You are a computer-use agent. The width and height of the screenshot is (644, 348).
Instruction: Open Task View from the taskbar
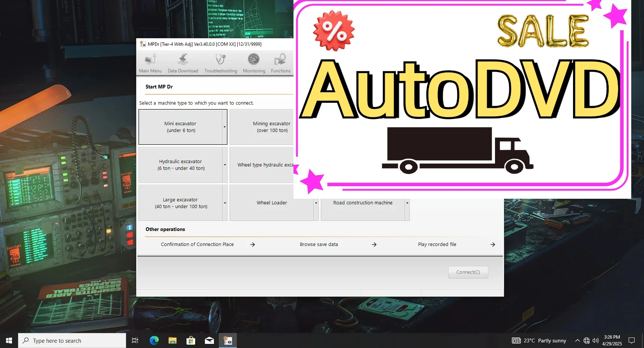tap(135, 340)
